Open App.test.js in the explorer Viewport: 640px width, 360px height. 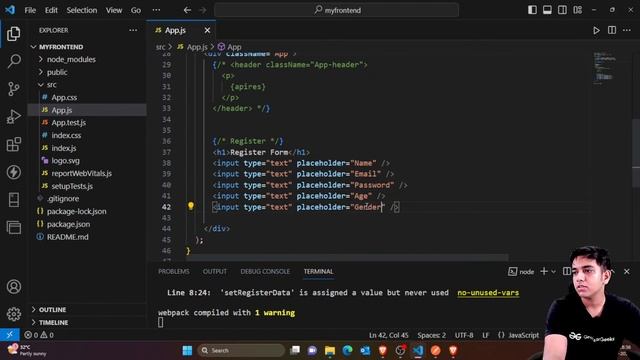tap(69, 122)
